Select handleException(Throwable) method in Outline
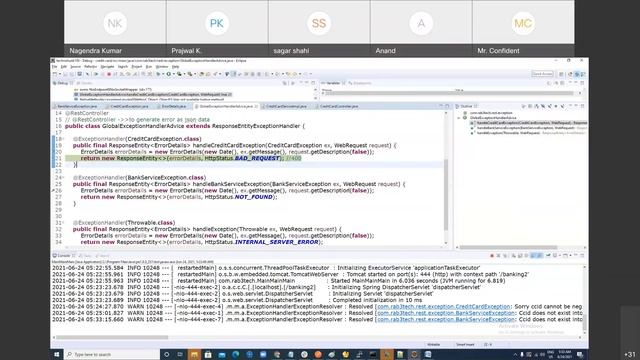This screenshot has width=640, height=360. pyautogui.click(x=528, y=133)
